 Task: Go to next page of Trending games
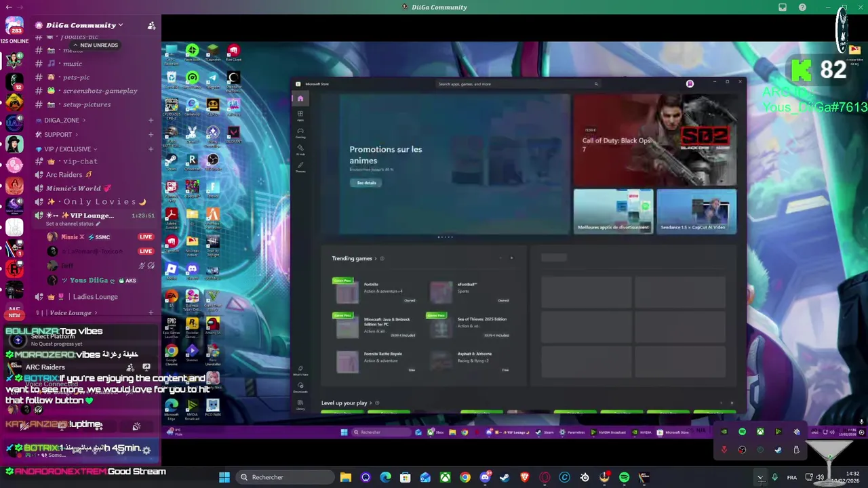pyautogui.click(x=511, y=258)
